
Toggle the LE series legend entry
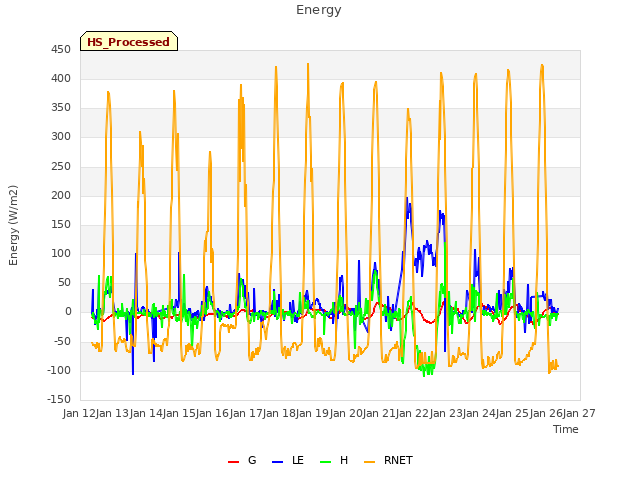coord(288,460)
